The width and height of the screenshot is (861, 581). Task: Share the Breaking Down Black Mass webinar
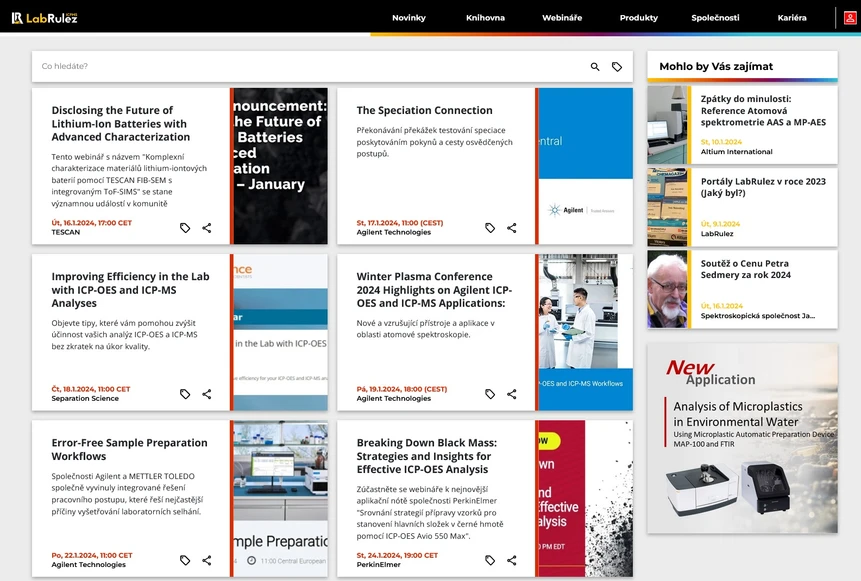click(512, 560)
